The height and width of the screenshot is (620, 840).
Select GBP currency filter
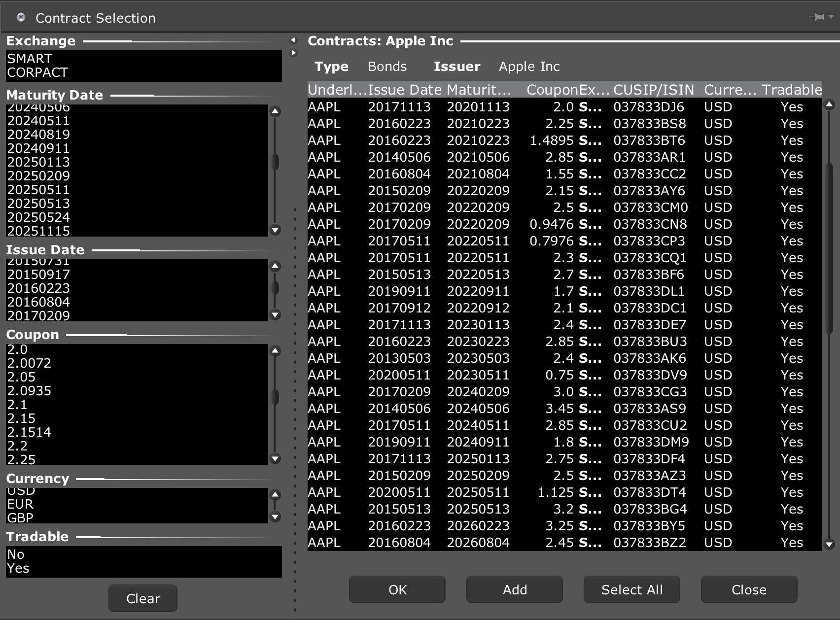point(137,517)
